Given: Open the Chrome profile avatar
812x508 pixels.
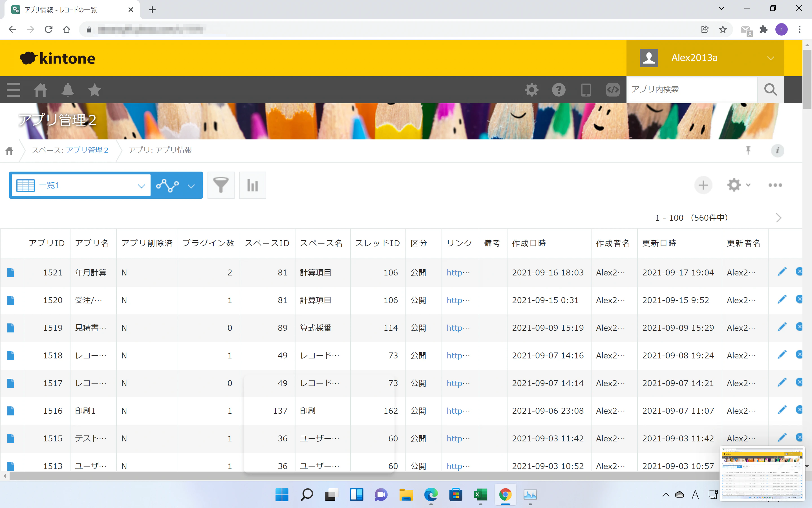Looking at the screenshot, I should coord(782,30).
